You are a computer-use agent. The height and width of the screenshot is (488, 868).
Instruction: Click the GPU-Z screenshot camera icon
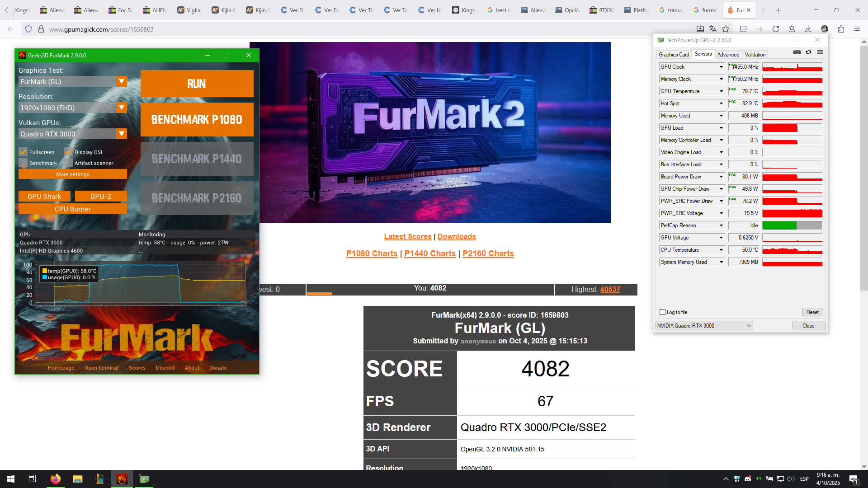(x=797, y=52)
